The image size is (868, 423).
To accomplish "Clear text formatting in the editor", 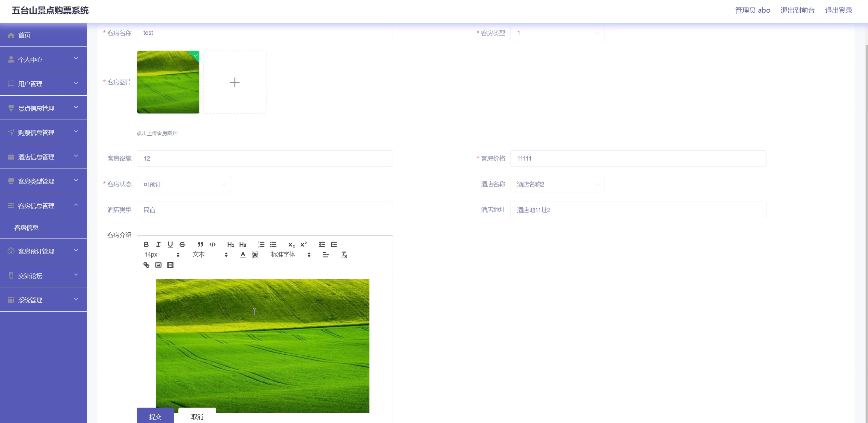I will (344, 255).
